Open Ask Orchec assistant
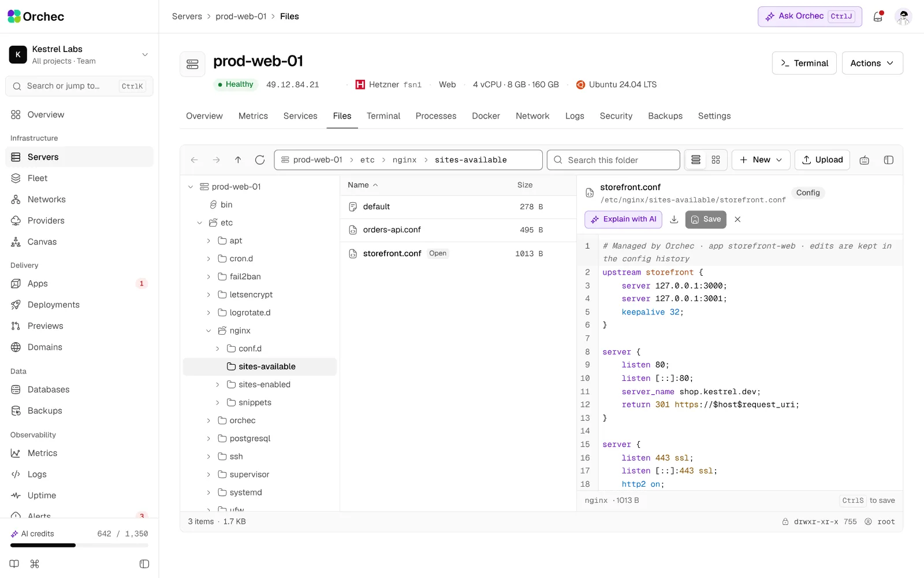This screenshot has width=924, height=578. pos(810,16)
